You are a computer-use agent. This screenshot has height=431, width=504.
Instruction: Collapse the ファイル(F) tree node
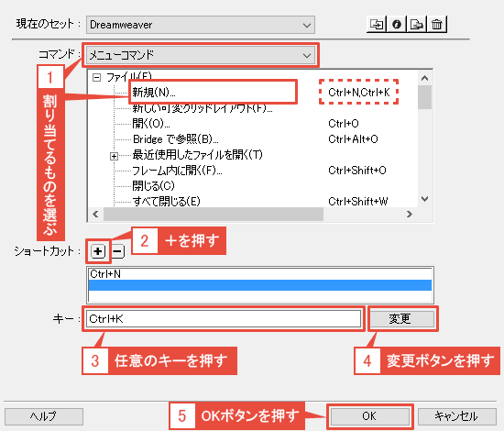[96, 77]
